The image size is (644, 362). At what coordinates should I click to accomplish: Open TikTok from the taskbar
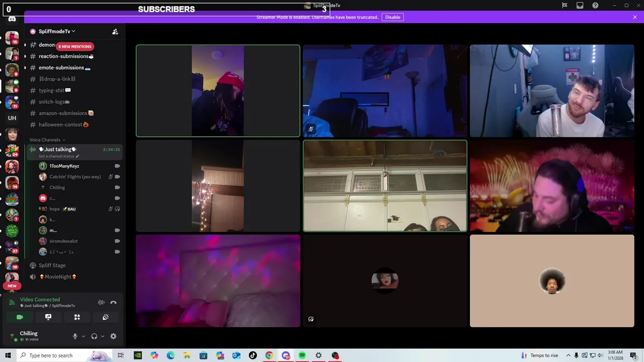point(253,355)
